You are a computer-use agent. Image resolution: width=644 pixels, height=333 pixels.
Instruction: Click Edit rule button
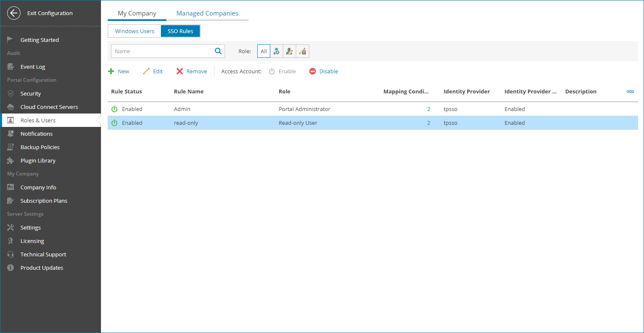coord(153,71)
